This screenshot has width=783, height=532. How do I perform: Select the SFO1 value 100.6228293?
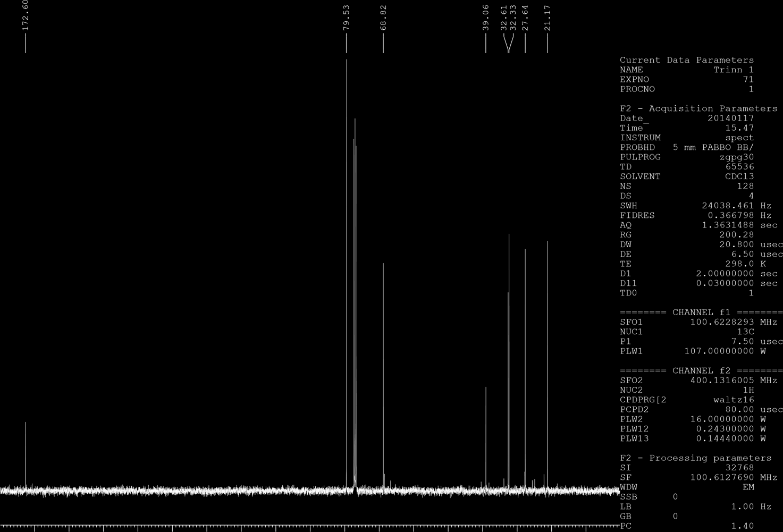coord(722,322)
